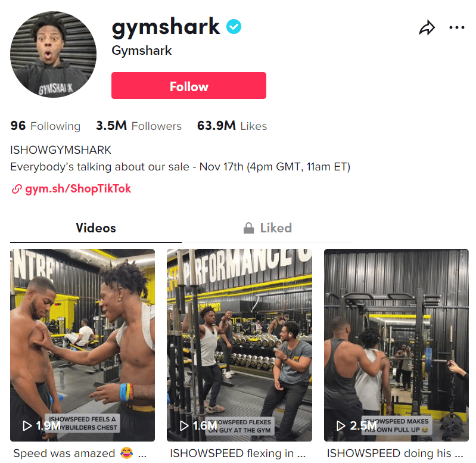Viewport: 476px width, 463px height.
Task: Click the play icon showing 1.6M views
Action: click(184, 425)
